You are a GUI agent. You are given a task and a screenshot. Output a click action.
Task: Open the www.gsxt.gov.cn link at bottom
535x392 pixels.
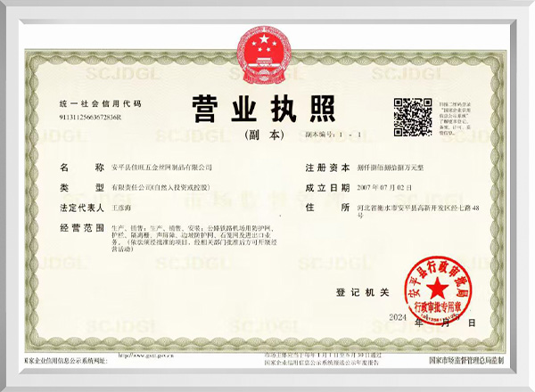pos(146,355)
